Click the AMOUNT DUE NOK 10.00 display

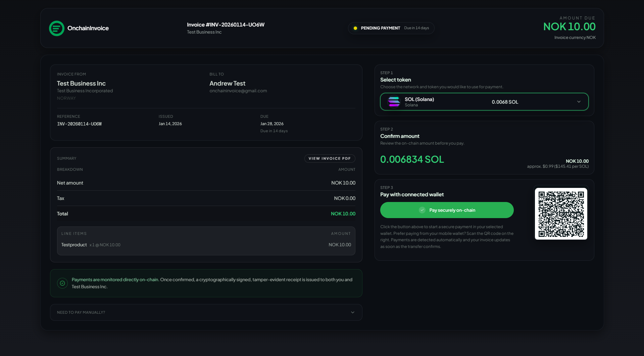[x=569, y=26]
